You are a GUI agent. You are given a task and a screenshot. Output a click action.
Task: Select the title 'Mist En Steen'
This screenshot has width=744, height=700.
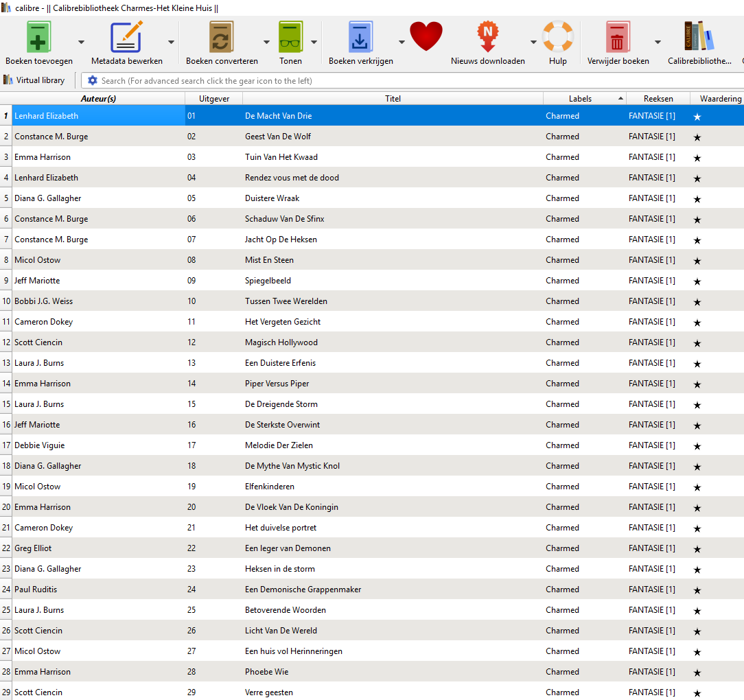tap(269, 260)
